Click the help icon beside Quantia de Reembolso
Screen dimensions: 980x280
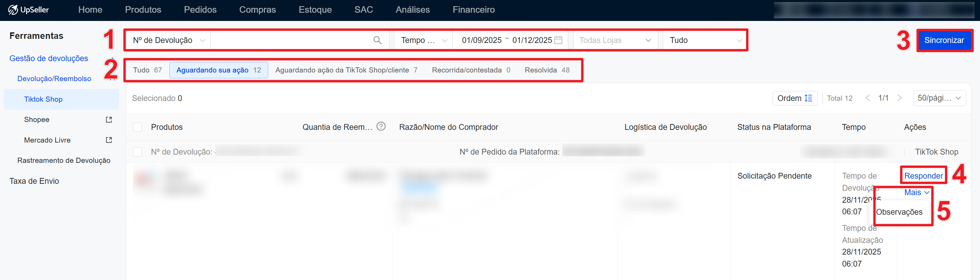[x=381, y=126]
